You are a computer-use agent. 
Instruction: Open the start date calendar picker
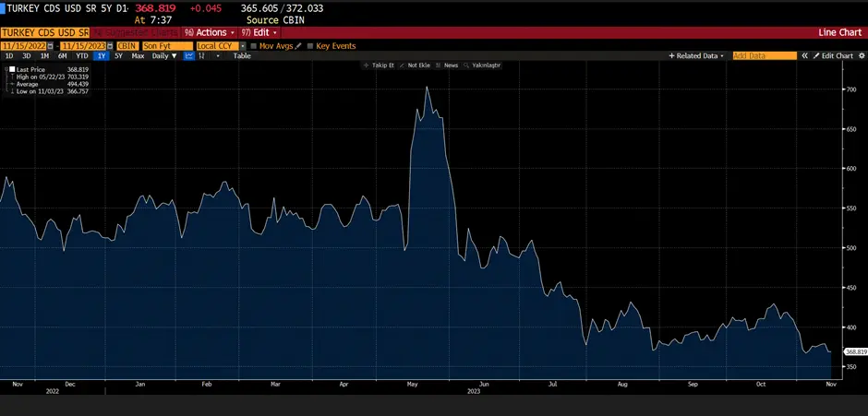tap(51, 46)
